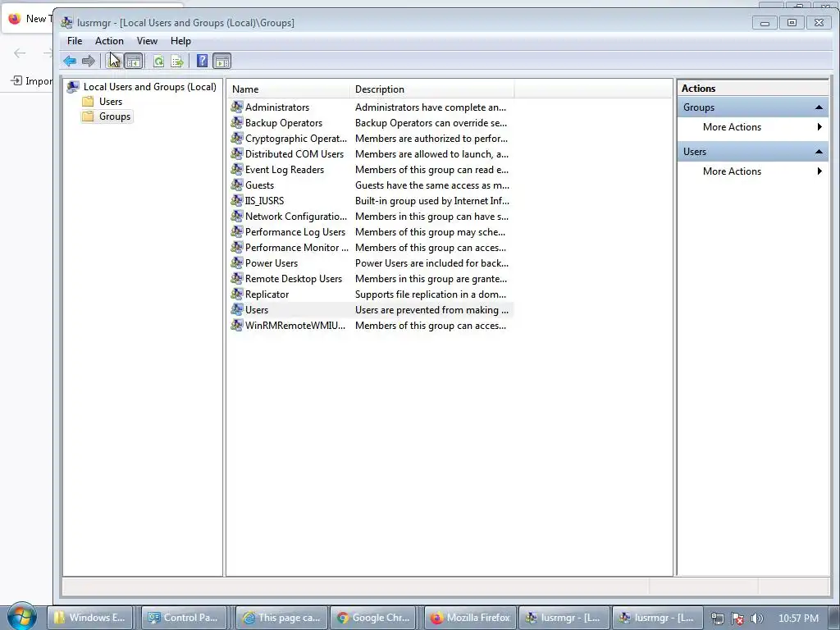Screen dimensions: 840x630
Task: Click the Firefox back arrow behind lusrmgr
Action: click(x=20, y=53)
